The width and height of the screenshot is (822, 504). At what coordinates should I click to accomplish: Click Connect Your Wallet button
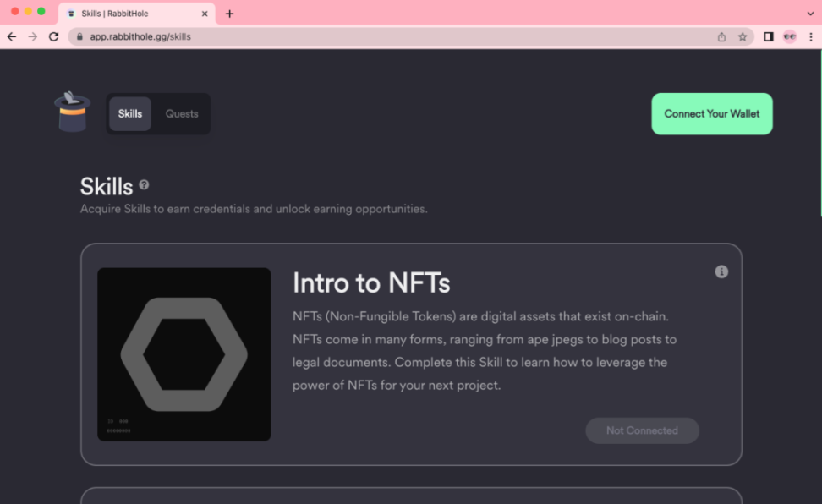tap(712, 114)
